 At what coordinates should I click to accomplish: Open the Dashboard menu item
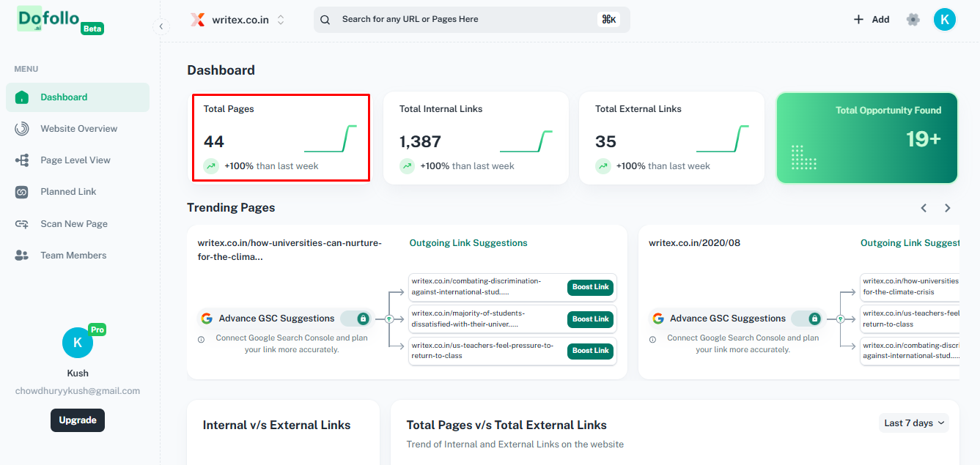point(78,97)
